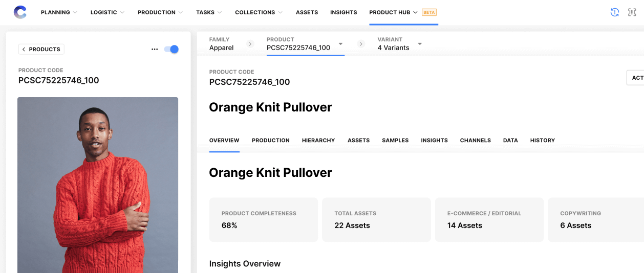This screenshot has height=273, width=644.
Task: Switch to the Hierarchy tab
Action: pos(318,140)
